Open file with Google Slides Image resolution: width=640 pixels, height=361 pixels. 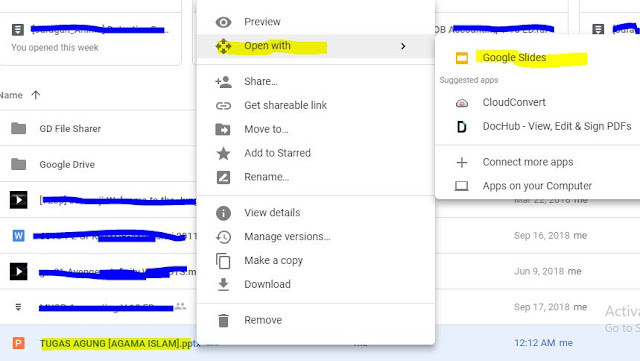point(538,58)
